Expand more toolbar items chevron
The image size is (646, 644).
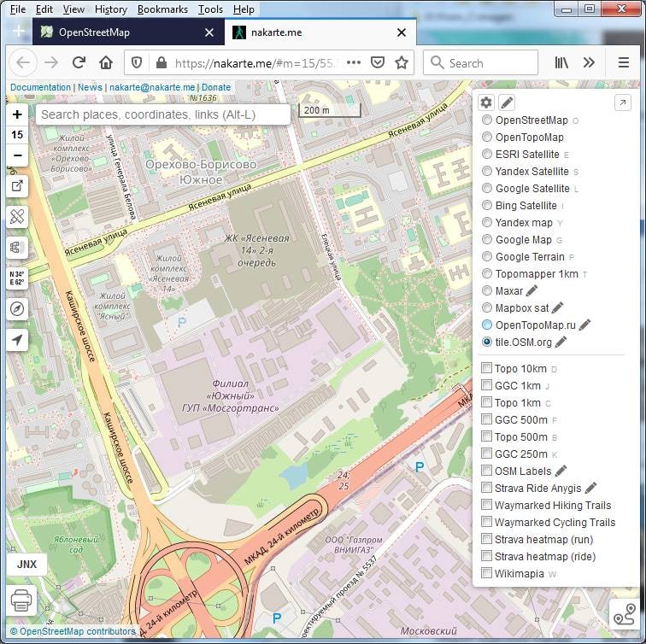589,63
